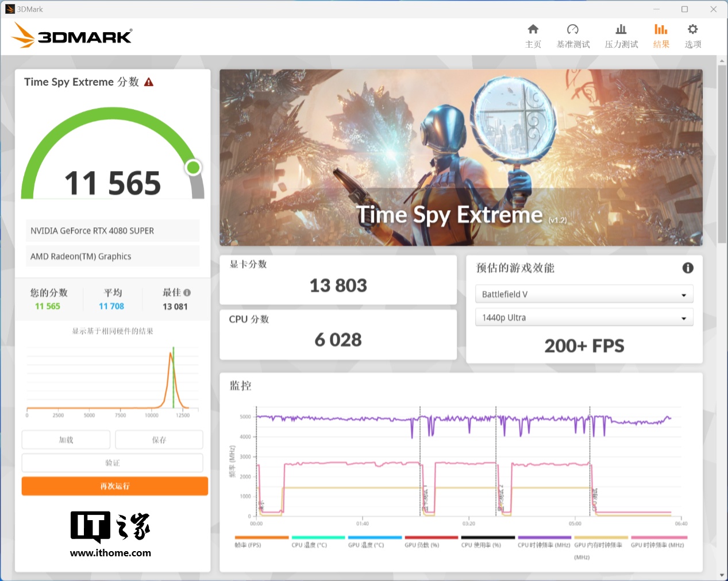Click the warning triangle beside Time Spy Extreme 分数

[148, 82]
